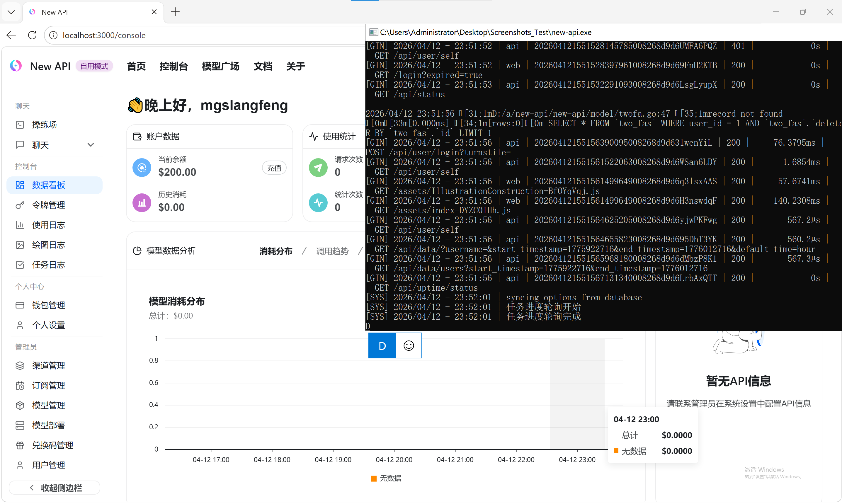Open 渠道管理 layers icon
Image resolution: width=842 pixels, height=504 pixels.
pos(20,366)
